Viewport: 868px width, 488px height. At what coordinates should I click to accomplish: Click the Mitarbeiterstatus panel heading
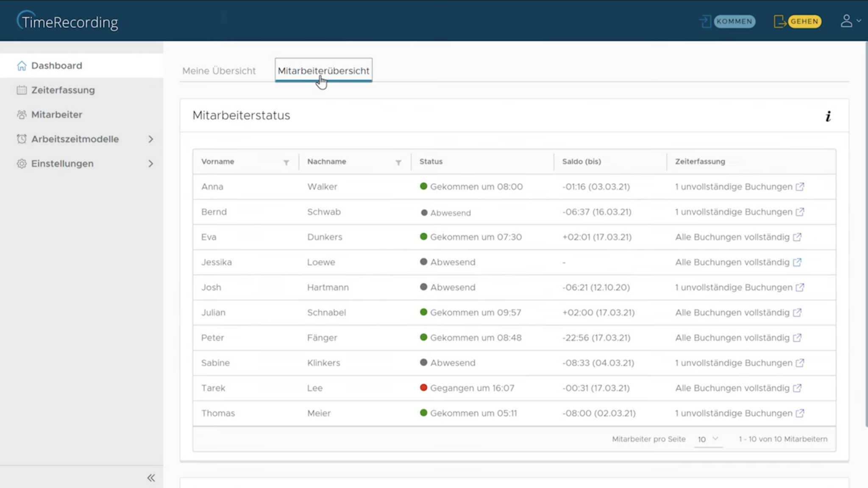tap(241, 115)
